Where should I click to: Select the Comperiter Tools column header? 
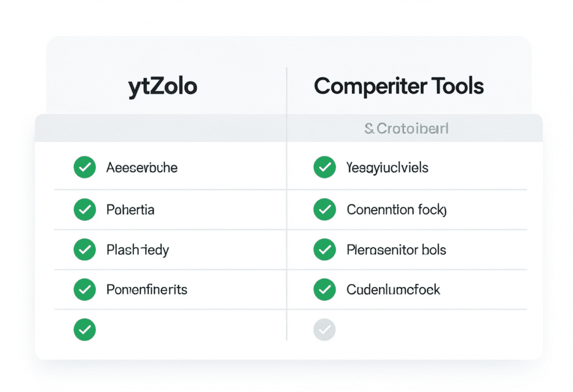click(398, 87)
